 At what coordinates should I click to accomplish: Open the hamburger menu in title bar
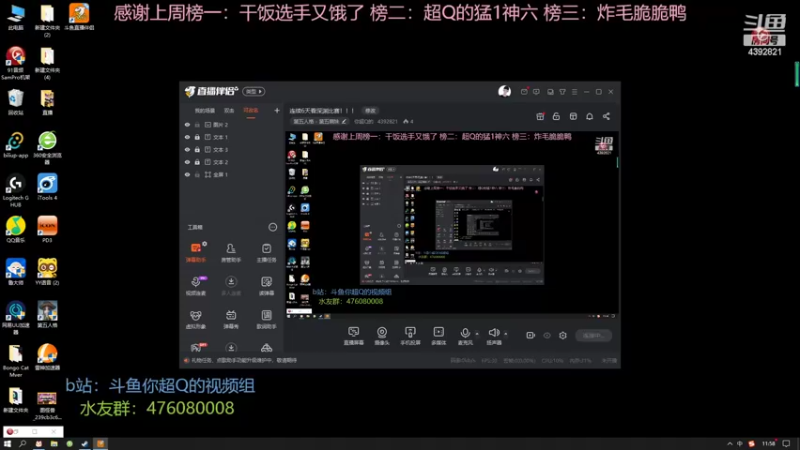pos(574,92)
